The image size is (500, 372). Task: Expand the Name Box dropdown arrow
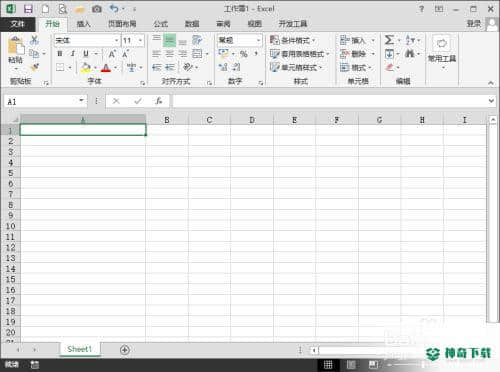[x=81, y=101]
